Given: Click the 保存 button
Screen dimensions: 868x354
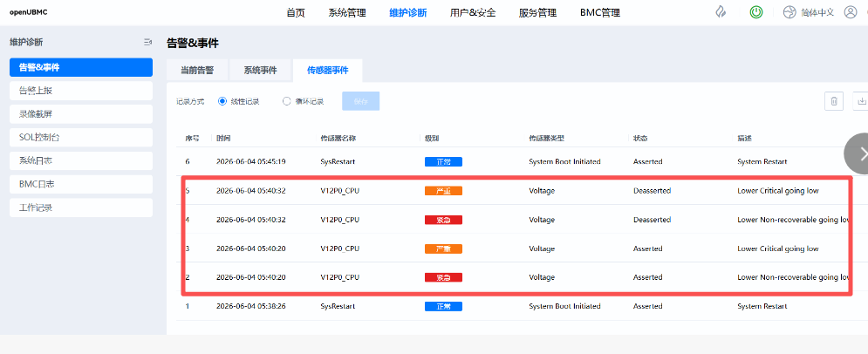Looking at the screenshot, I should (x=361, y=101).
